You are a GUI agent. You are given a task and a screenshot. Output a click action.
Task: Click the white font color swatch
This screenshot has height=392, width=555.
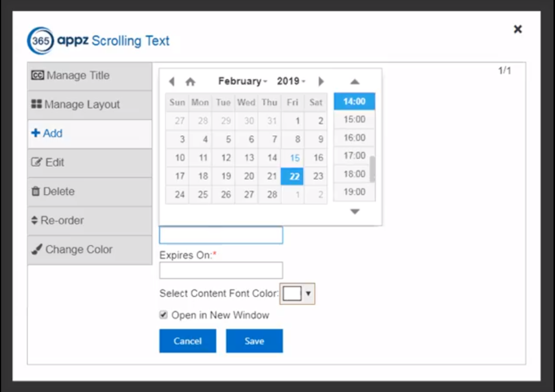coord(292,294)
